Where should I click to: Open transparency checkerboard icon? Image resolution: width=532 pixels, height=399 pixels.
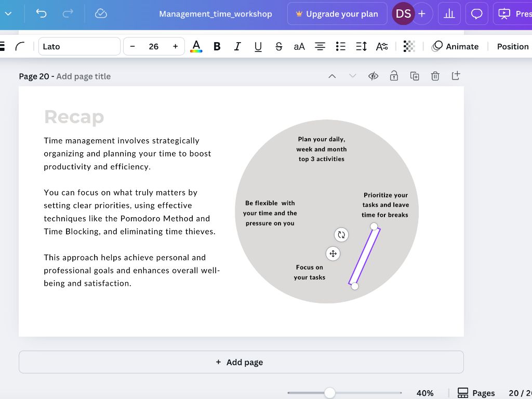tap(409, 46)
